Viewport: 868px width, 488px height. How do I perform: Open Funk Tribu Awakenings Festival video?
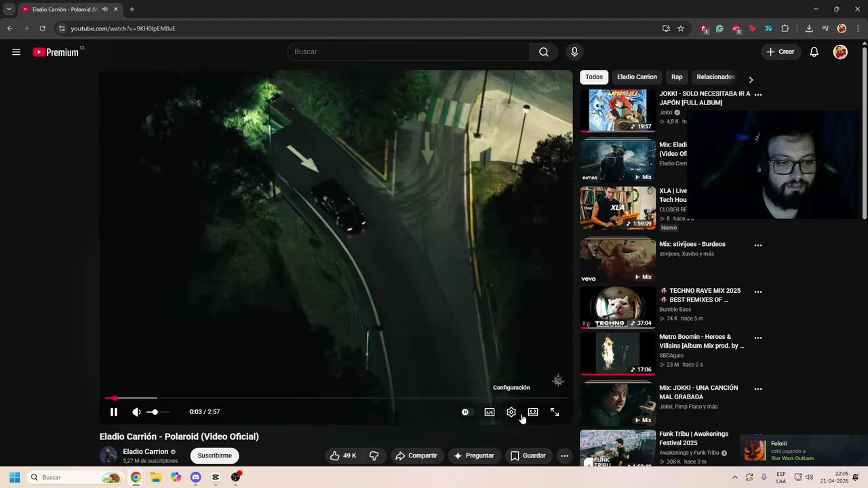618,448
